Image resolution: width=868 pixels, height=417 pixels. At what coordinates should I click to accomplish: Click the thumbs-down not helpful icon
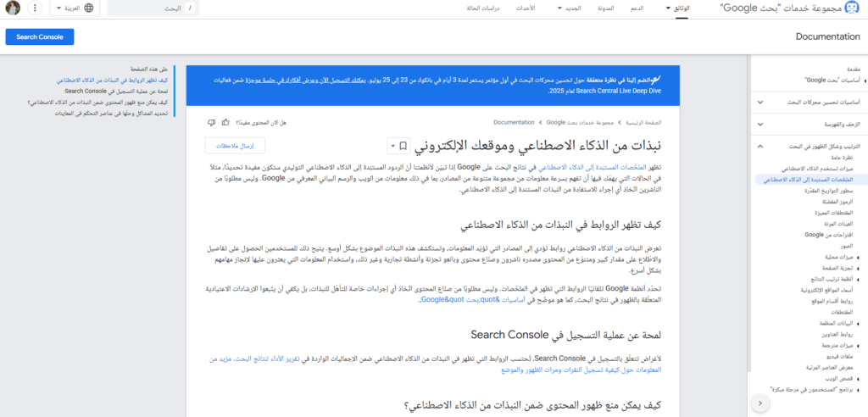pos(211,122)
